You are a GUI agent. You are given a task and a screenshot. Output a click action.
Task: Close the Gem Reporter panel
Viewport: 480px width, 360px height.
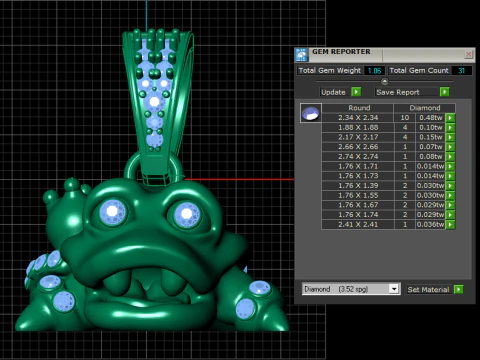click(468, 54)
